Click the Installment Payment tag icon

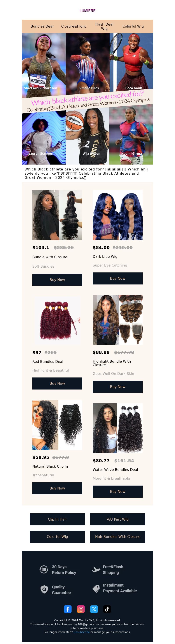tap(96, 588)
